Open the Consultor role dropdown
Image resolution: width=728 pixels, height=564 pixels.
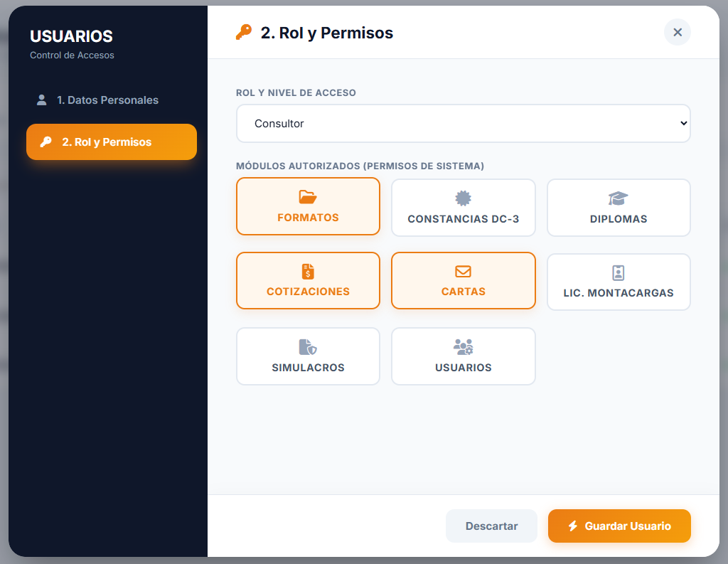[463, 124]
